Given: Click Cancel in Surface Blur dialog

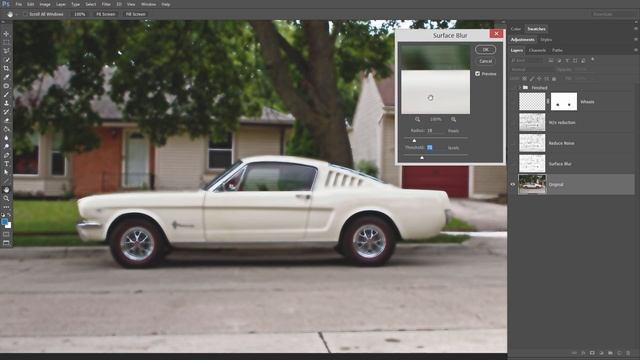Looking at the screenshot, I should coord(485,61).
